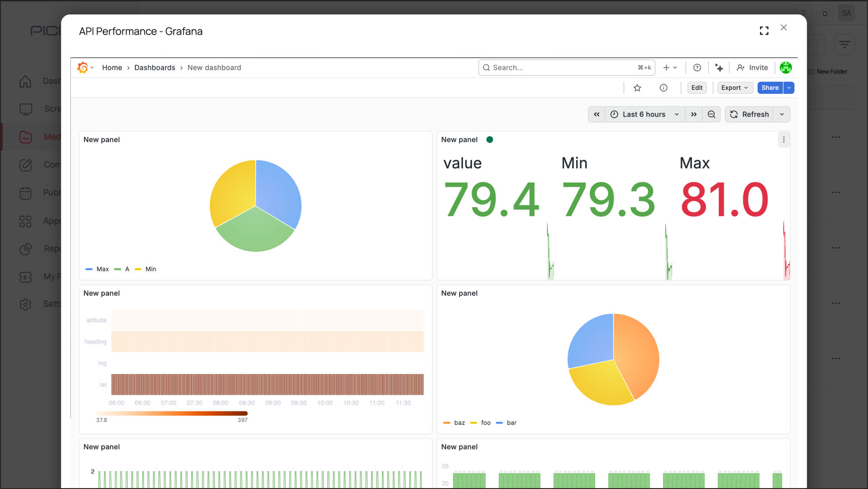Open the panel three-dot menu
The image size is (868, 489).
point(784,140)
